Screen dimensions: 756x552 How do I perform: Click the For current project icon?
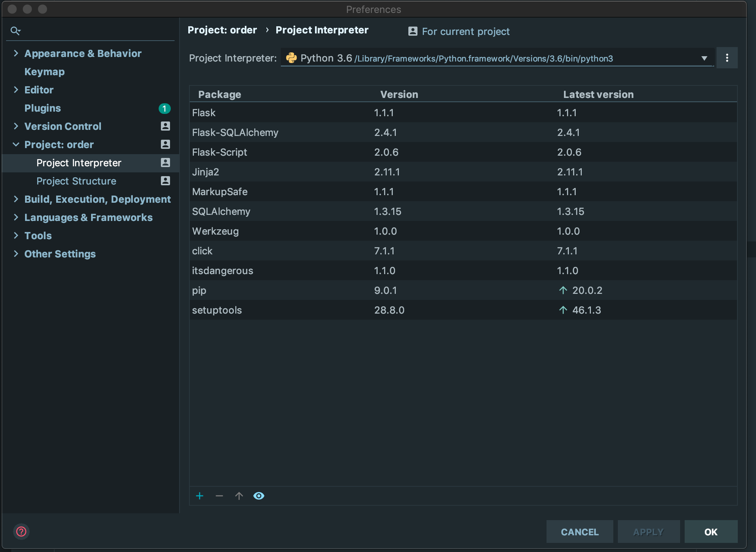(x=413, y=31)
